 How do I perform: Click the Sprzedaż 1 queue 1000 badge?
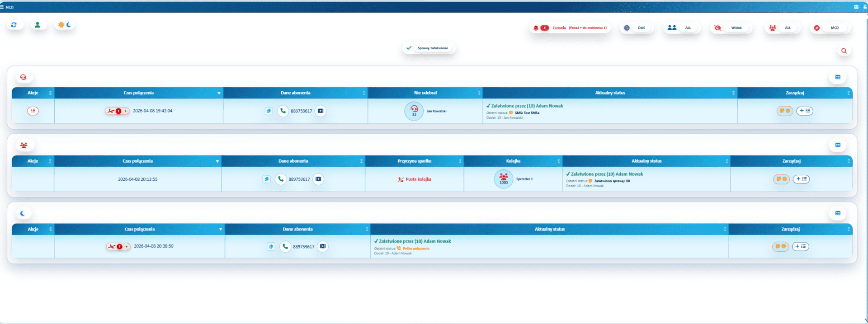click(504, 179)
